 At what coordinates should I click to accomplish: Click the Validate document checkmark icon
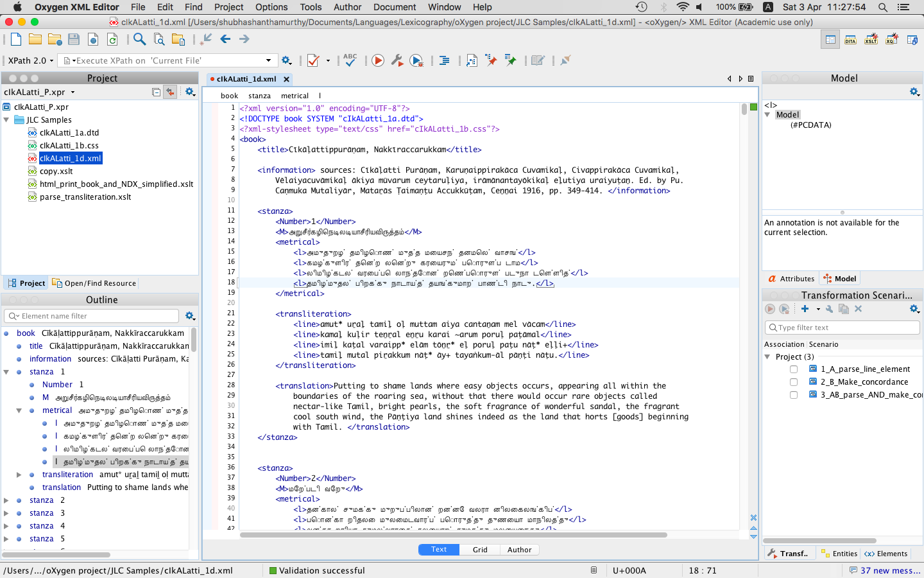[x=313, y=60]
